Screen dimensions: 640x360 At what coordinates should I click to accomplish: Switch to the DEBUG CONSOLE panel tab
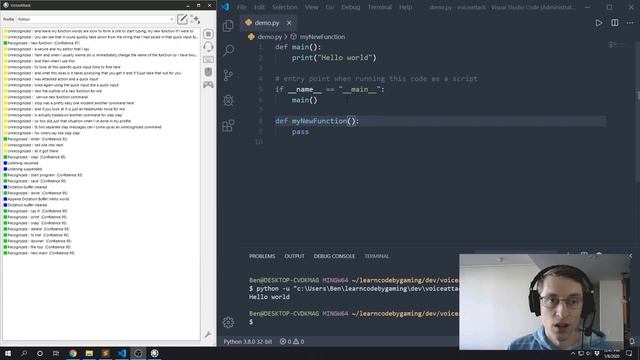tap(334, 256)
